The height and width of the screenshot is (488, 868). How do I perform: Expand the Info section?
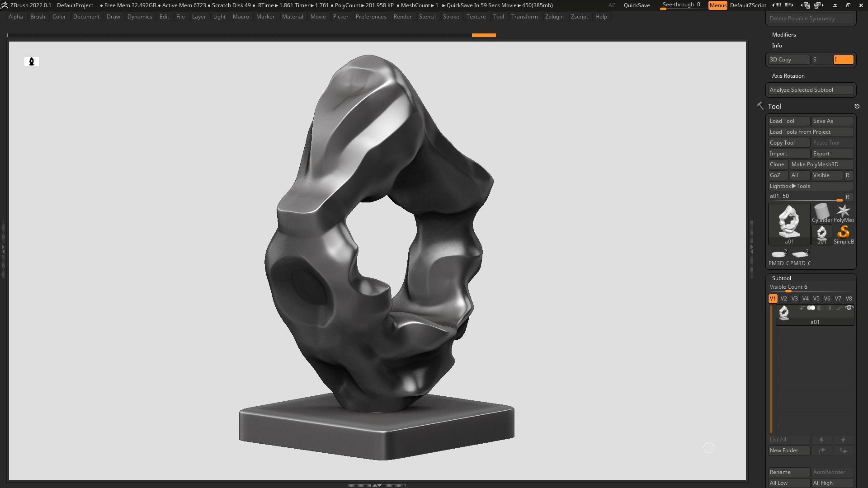(777, 46)
